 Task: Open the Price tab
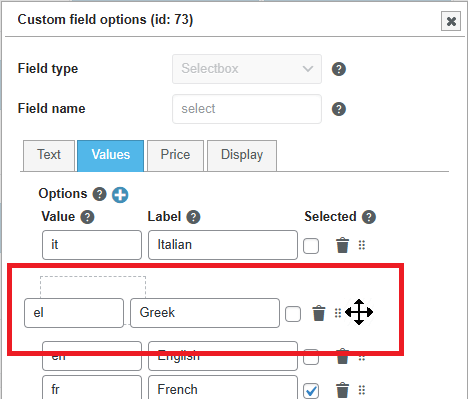tap(175, 156)
